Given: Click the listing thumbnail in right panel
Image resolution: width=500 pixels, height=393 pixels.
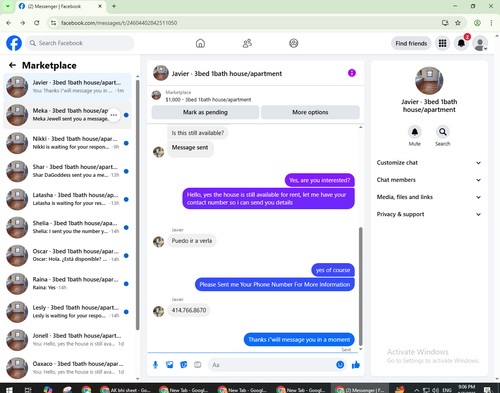Looking at the screenshot, I should coord(429,81).
